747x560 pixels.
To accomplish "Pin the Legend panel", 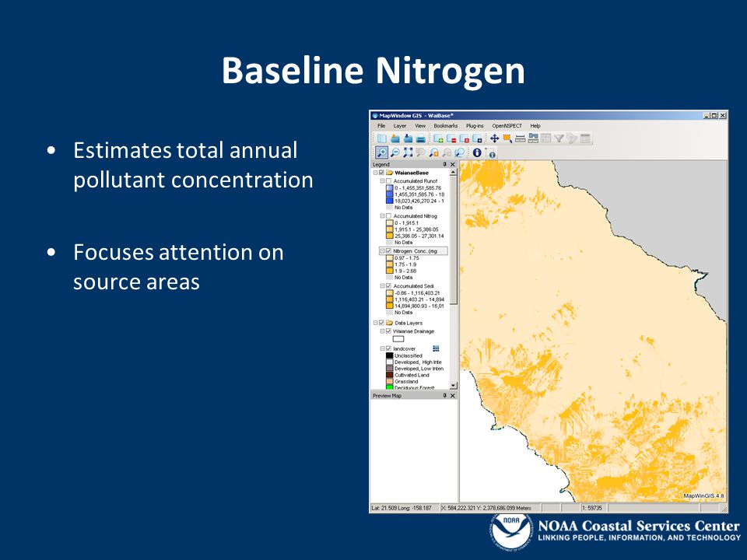I will tap(444, 164).
